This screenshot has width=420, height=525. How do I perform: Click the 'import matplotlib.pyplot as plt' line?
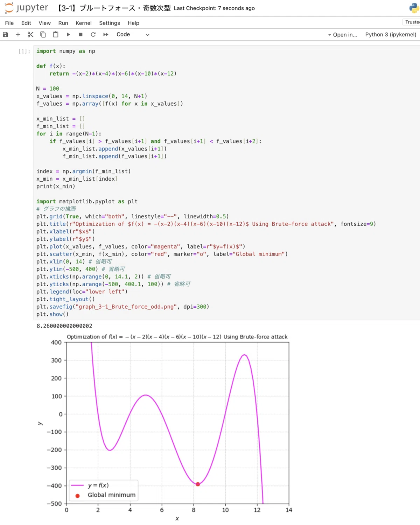coord(87,202)
